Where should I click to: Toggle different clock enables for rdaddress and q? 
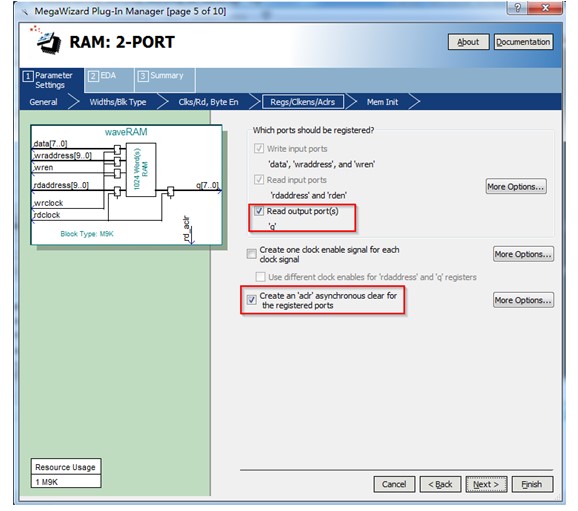pyautogui.click(x=260, y=277)
